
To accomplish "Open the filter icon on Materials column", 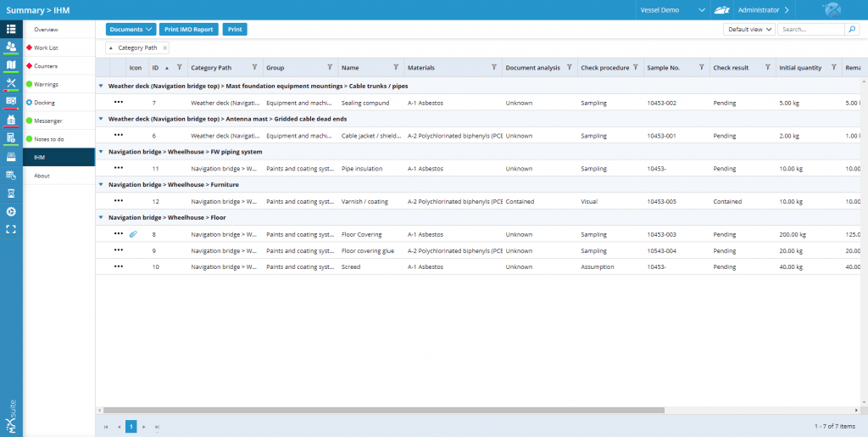I will (493, 68).
